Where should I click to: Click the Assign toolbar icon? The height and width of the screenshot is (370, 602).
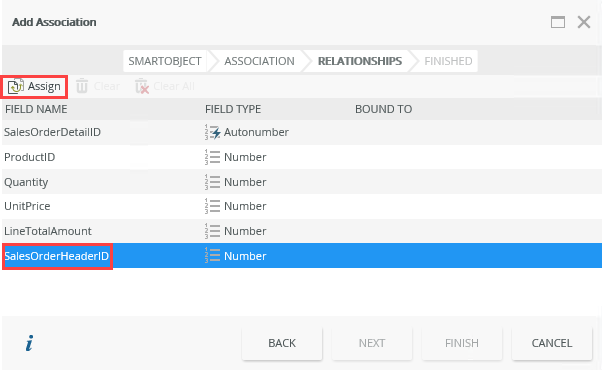[x=16, y=86]
